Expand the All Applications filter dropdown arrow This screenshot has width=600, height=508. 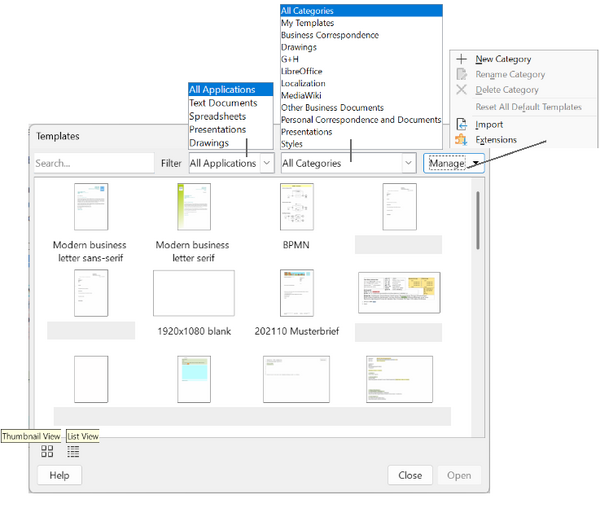coord(267,163)
